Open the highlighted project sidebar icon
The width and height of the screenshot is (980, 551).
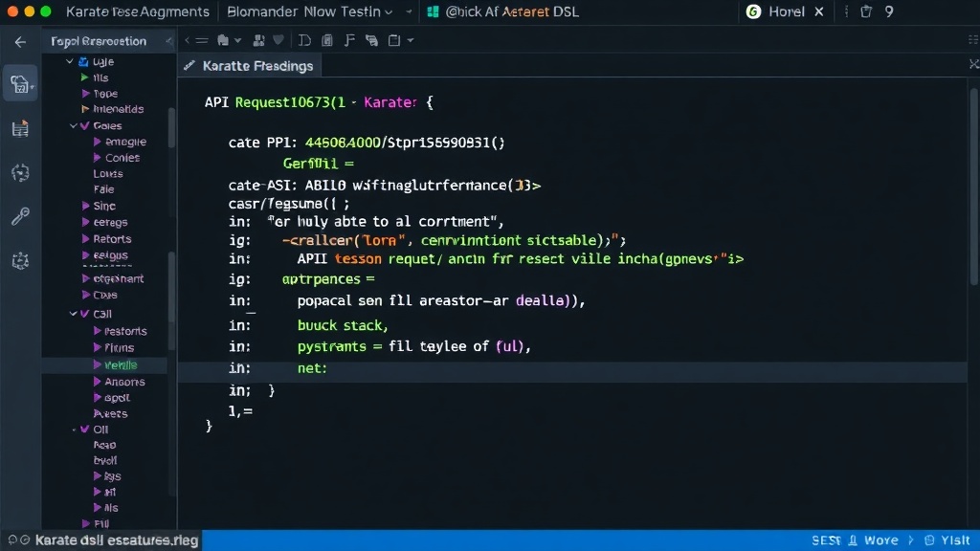(x=21, y=84)
